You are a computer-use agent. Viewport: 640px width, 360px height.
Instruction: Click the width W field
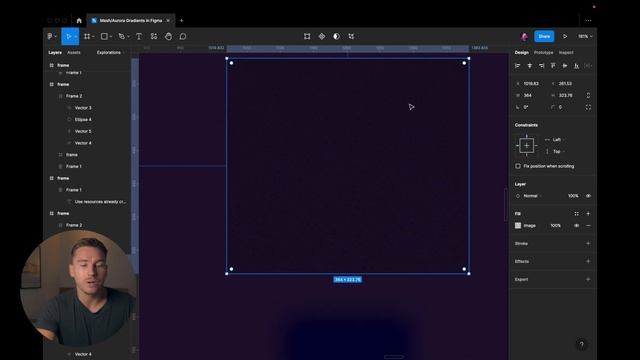click(531, 96)
